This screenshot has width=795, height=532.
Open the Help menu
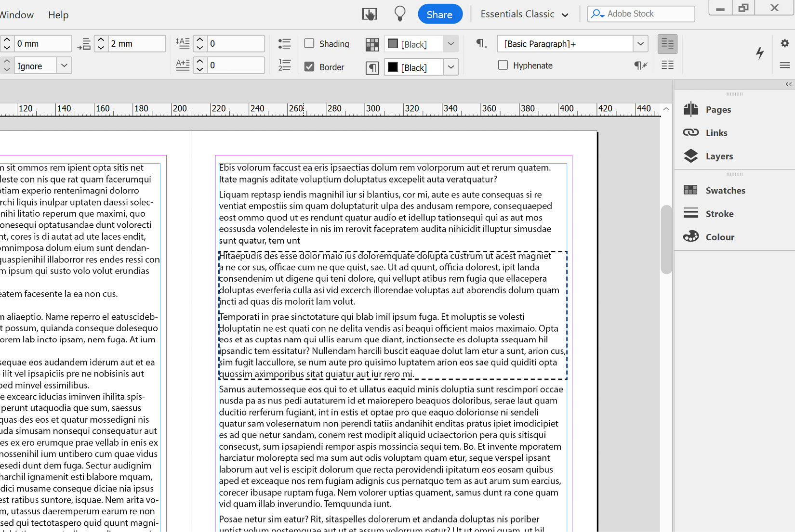[58, 14]
